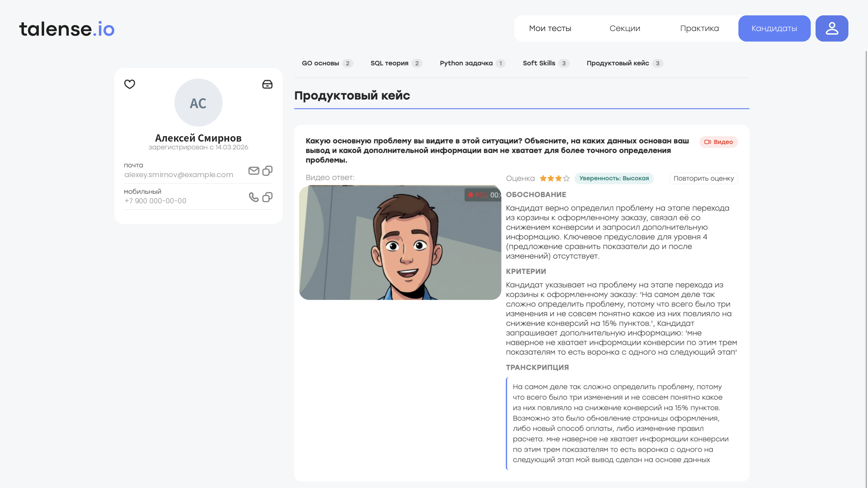The image size is (868, 488).
Task: Click the phone number +7 900 000-00-00
Action: point(155,201)
